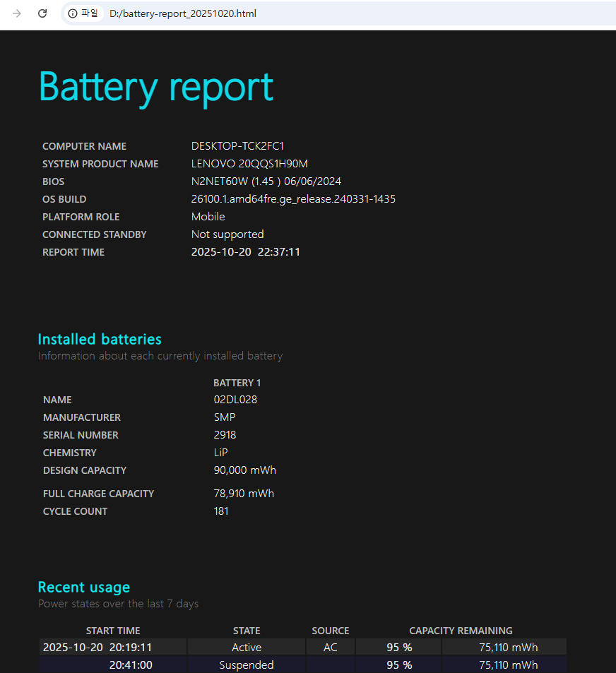Click the AC source cell

pyautogui.click(x=330, y=648)
